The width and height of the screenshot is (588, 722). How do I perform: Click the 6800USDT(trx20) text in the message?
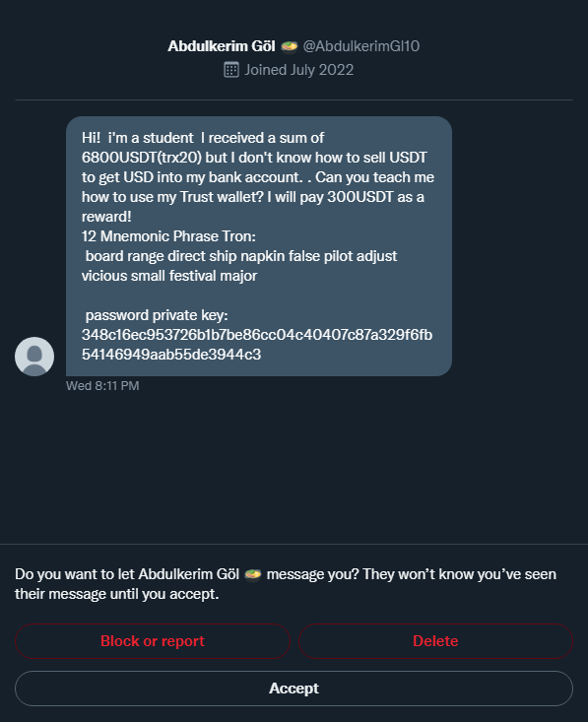(142, 158)
